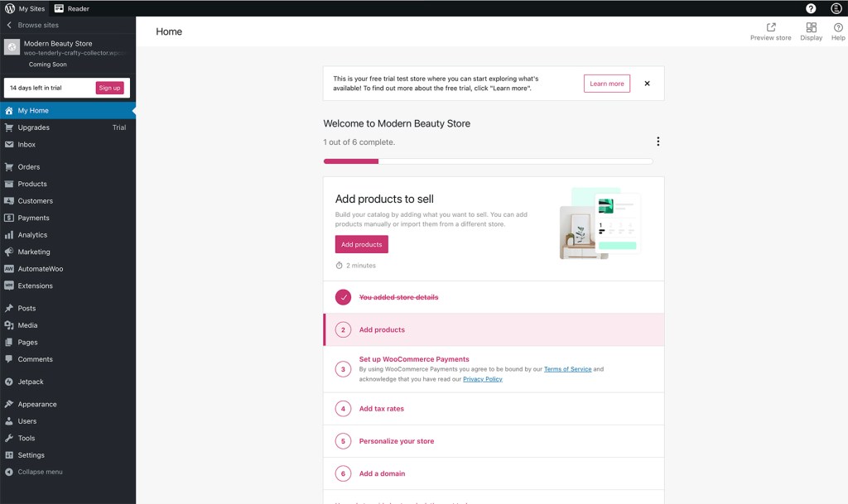Click the Comments bubble icon
Screen dimensions: 848x504
pos(8,358)
